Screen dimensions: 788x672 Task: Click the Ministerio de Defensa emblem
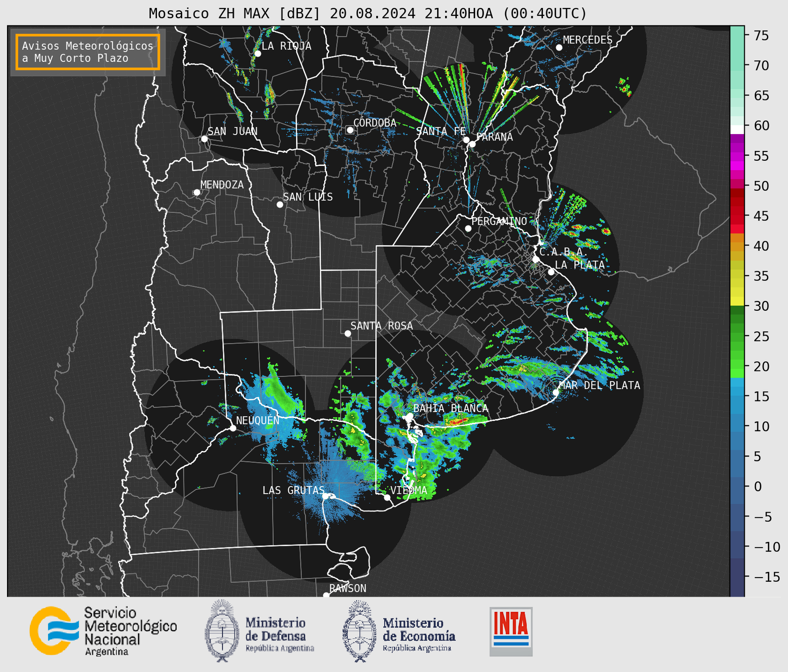[222, 631]
